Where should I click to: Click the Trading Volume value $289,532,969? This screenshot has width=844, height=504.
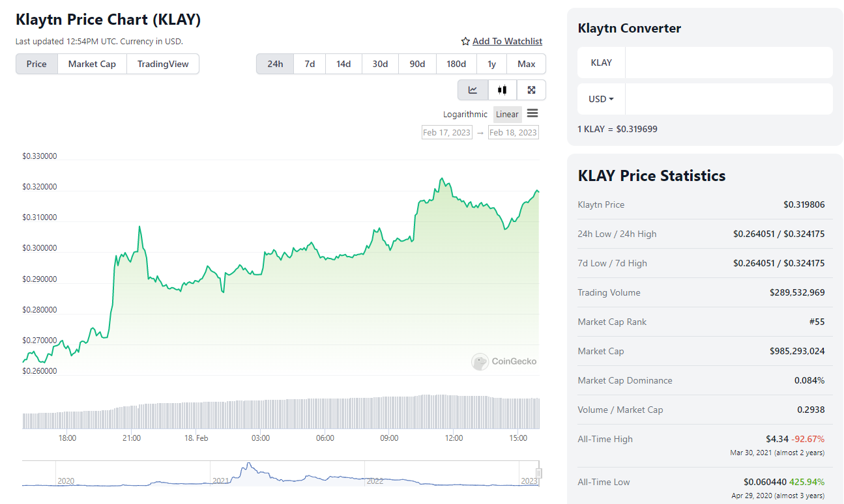pos(797,292)
